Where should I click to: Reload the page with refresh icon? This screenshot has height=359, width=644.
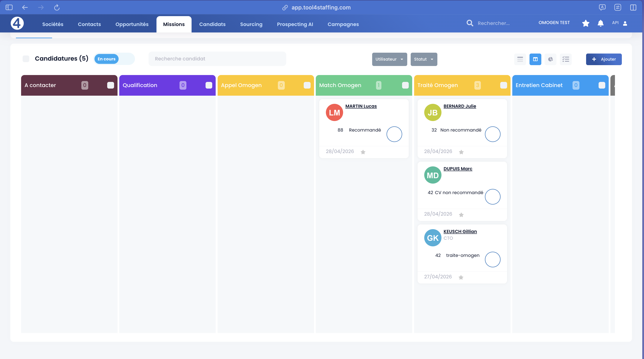(57, 8)
